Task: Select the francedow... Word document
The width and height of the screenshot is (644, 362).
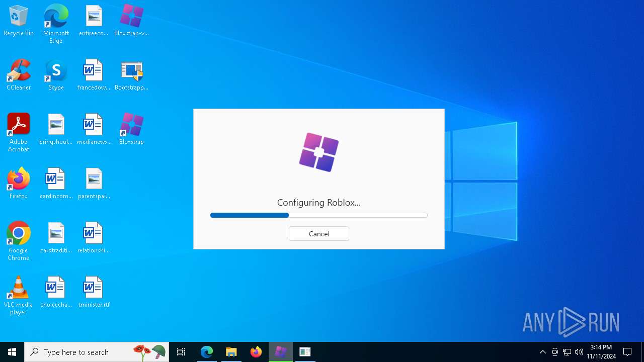Action: tap(94, 75)
